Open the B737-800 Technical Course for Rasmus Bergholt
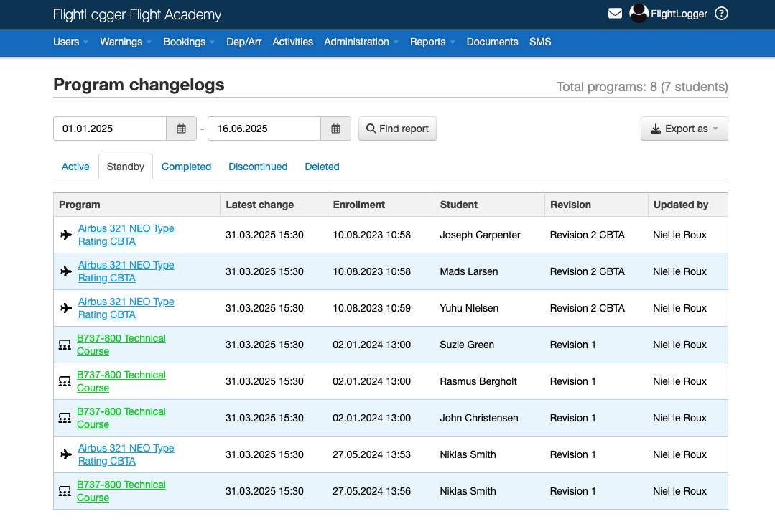 [121, 381]
